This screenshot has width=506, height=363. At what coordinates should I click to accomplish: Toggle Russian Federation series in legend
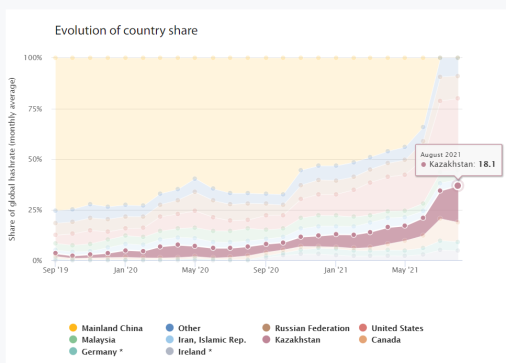click(306, 328)
